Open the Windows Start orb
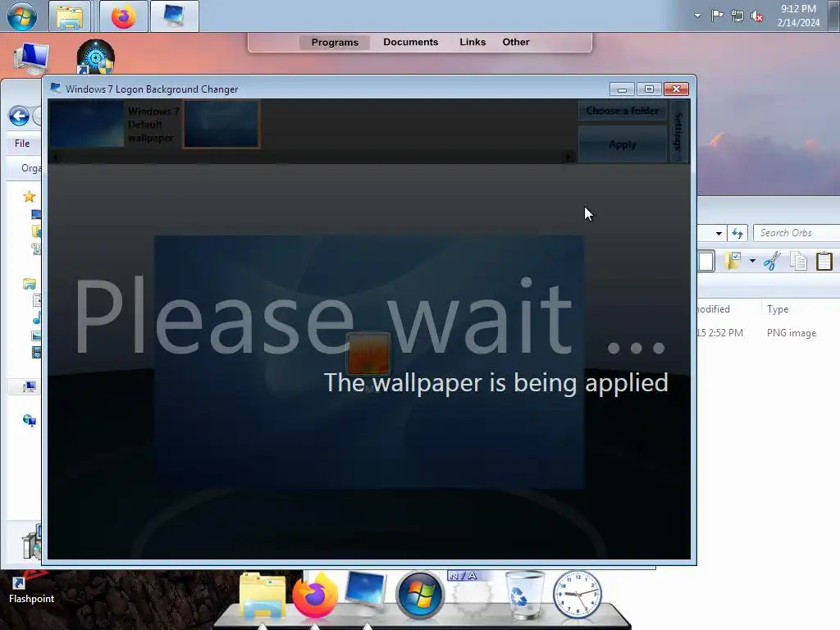The height and width of the screenshot is (630, 840). [22, 16]
